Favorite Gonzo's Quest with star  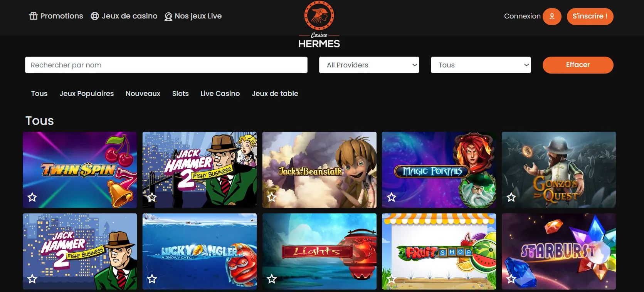(511, 197)
